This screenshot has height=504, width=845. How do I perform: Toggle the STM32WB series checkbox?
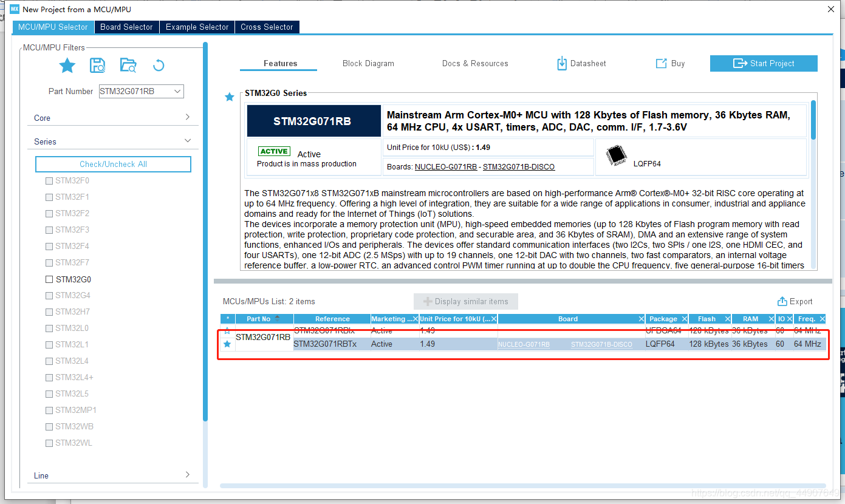click(49, 427)
